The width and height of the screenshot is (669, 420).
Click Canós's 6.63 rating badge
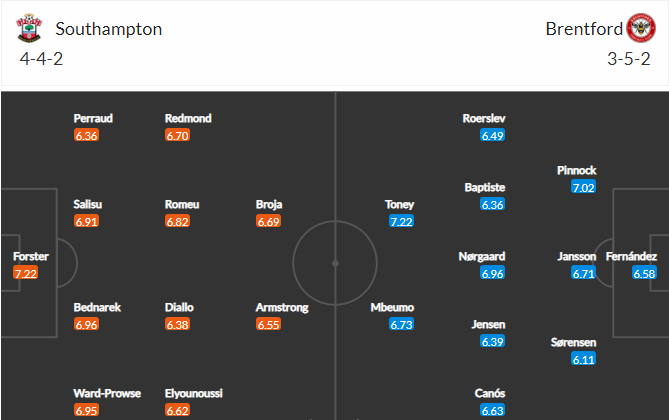[x=492, y=410]
